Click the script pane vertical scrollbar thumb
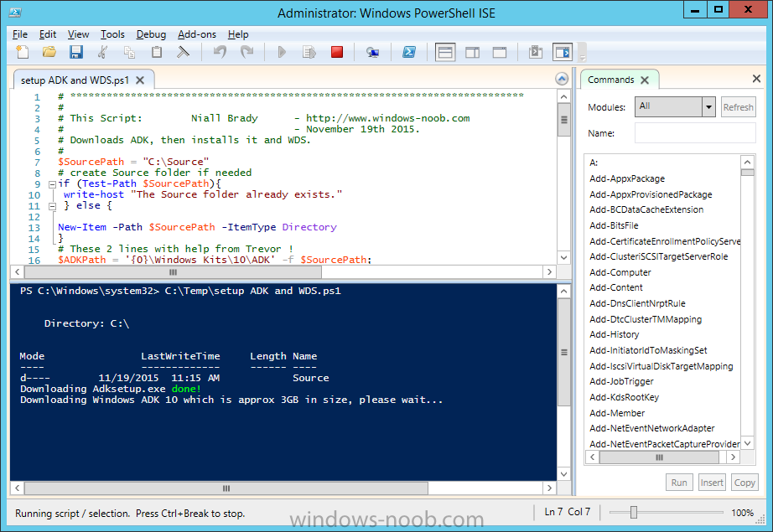The height and width of the screenshot is (532, 773). pyautogui.click(x=563, y=120)
